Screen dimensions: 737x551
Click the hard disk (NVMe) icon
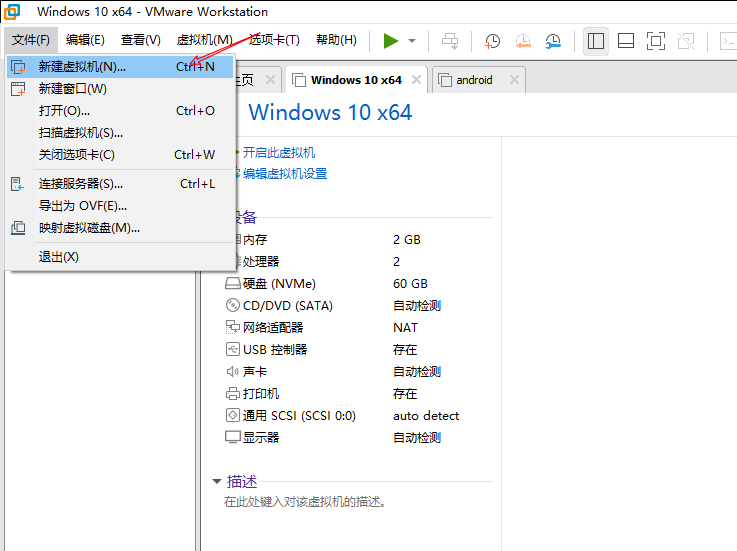click(233, 283)
